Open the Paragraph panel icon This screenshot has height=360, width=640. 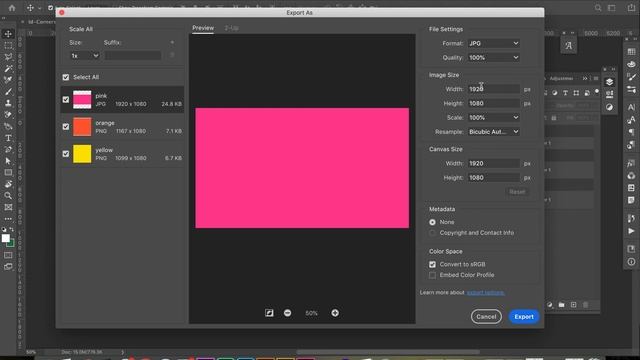631,132
